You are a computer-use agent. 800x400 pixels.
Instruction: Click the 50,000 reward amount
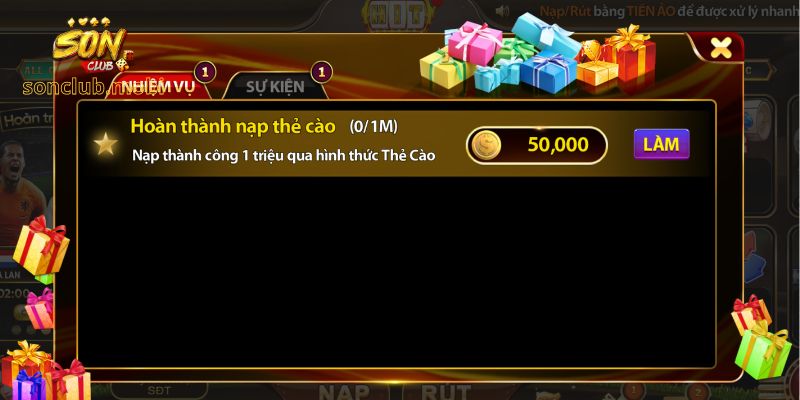pos(558,145)
